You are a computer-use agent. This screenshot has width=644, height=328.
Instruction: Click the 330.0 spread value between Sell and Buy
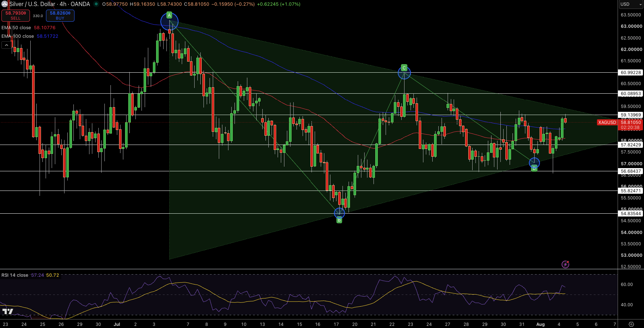[x=38, y=16]
